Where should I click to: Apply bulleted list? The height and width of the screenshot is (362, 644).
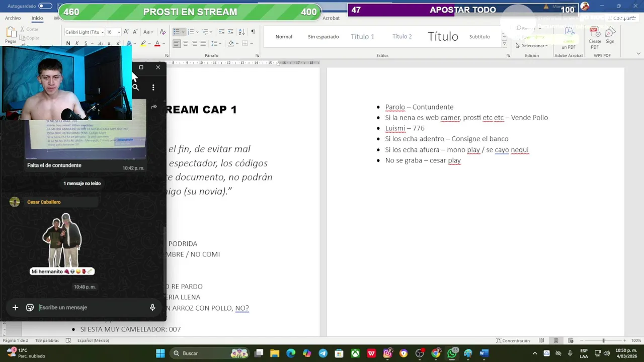tap(176, 32)
